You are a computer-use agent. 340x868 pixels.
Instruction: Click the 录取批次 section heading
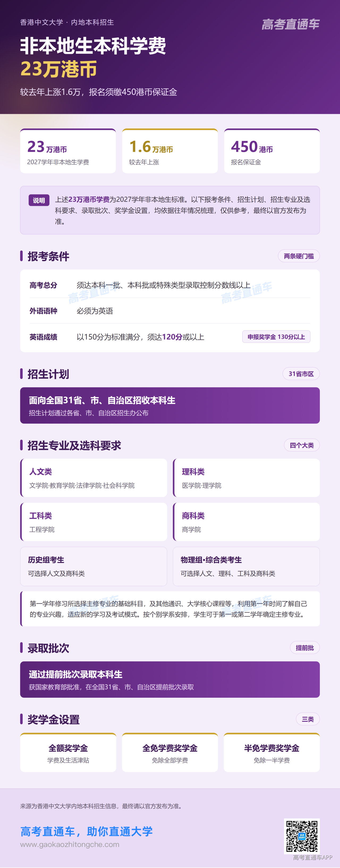[x=48, y=648]
